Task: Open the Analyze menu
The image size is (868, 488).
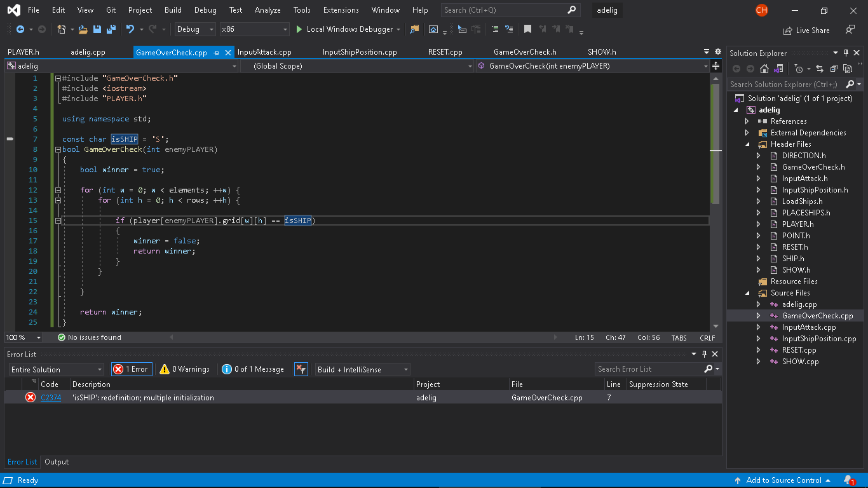Action: pos(268,10)
